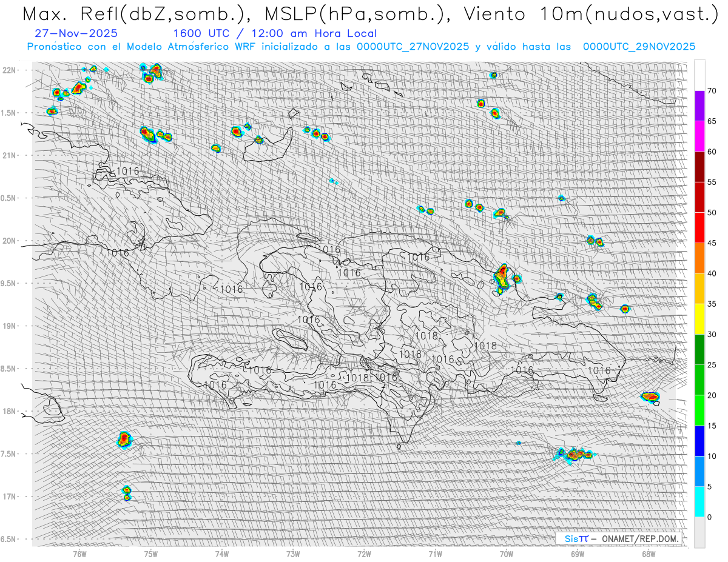The image size is (728, 562).
Task: Select the yellow 30–35 dBZ color band
Action: [x=699, y=319]
